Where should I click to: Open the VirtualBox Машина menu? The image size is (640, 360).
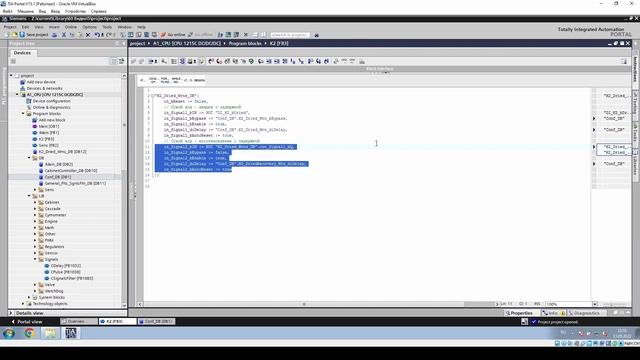coord(25,11)
